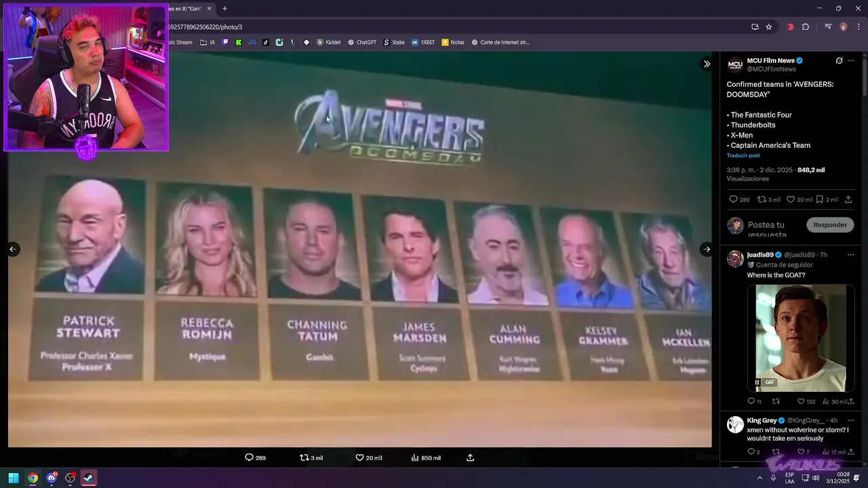Go to the next photo with the right arrow
The height and width of the screenshot is (488, 868).
coord(707,249)
